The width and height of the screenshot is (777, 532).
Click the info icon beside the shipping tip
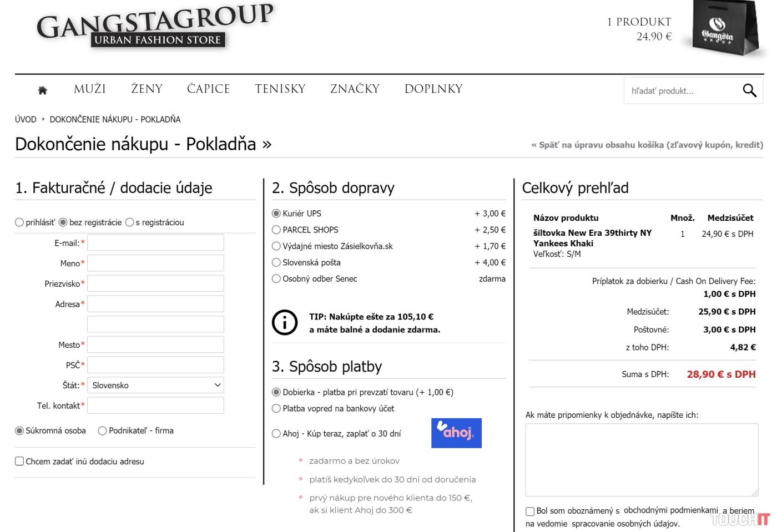click(285, 322)
